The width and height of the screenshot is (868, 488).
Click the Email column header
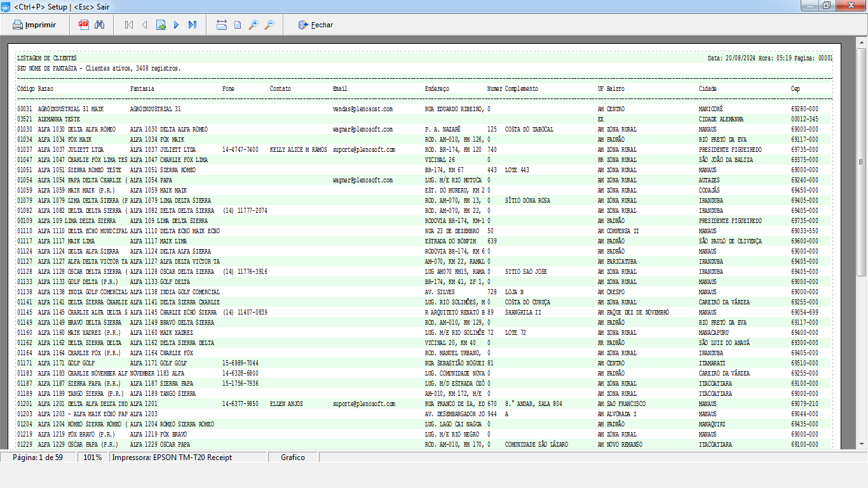(340, 89)
